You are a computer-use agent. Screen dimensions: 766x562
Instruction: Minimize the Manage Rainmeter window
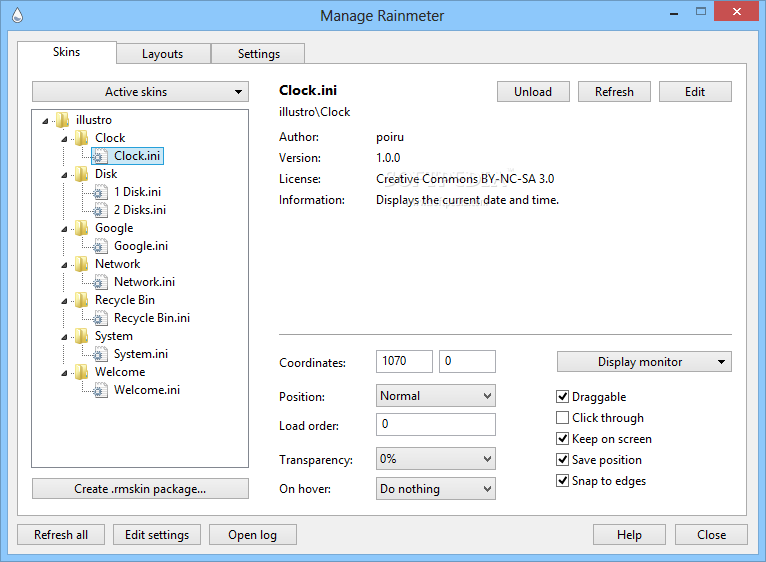(674, 12)
